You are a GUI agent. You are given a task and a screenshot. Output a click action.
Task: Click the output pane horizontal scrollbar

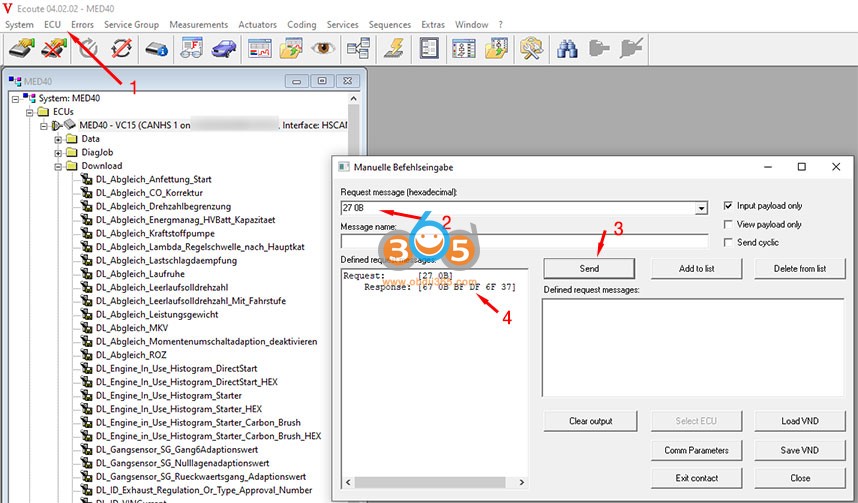pyautogui.click(x=430, y=482)
